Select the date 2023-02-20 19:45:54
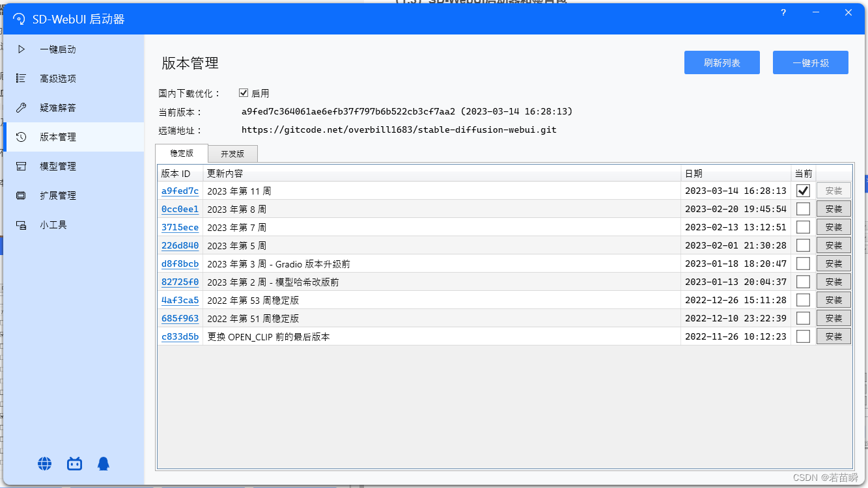 736,209
